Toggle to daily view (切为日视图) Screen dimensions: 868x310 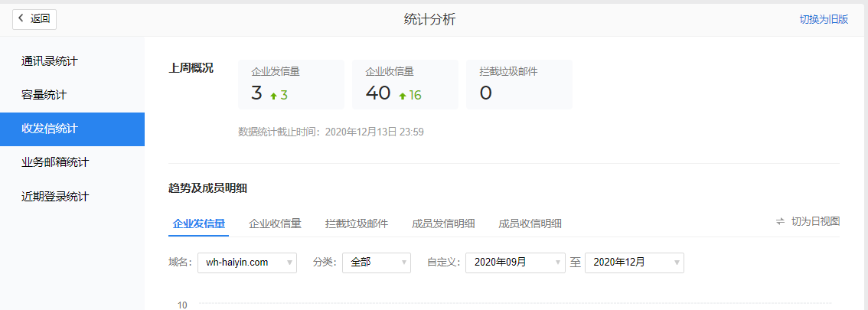[815, 221]
